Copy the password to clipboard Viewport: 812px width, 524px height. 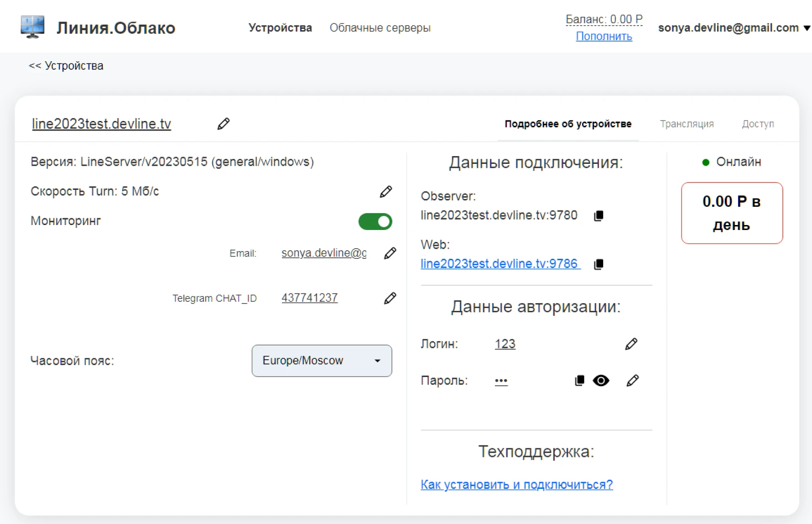tap(579, 381)
